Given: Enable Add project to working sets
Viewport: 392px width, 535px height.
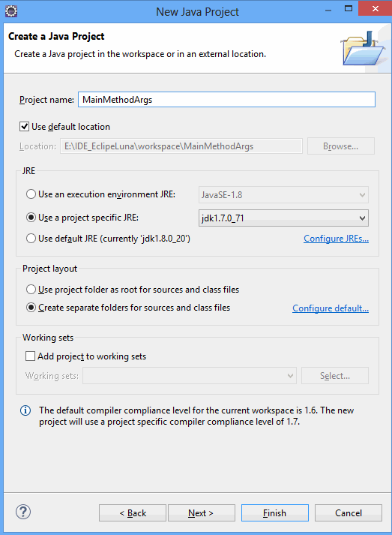Looking at the screenshot, I should pos(30,356).
